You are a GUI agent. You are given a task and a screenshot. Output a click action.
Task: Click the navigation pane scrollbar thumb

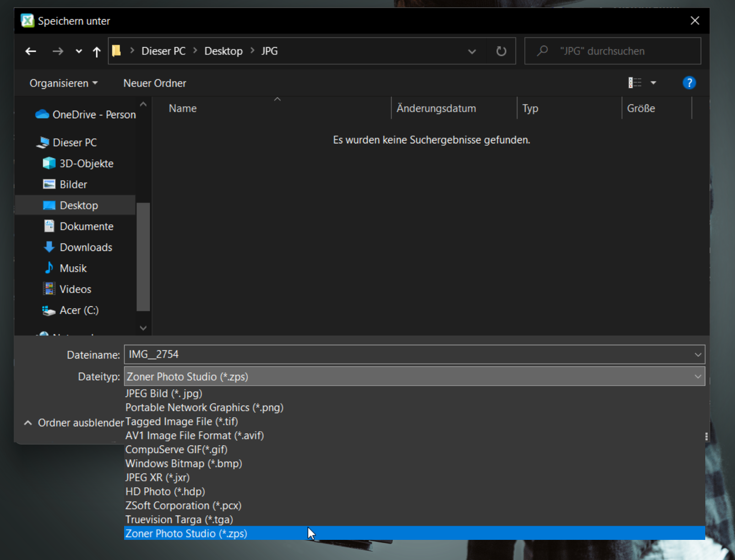pyautogui.click(x=143, y=256)
